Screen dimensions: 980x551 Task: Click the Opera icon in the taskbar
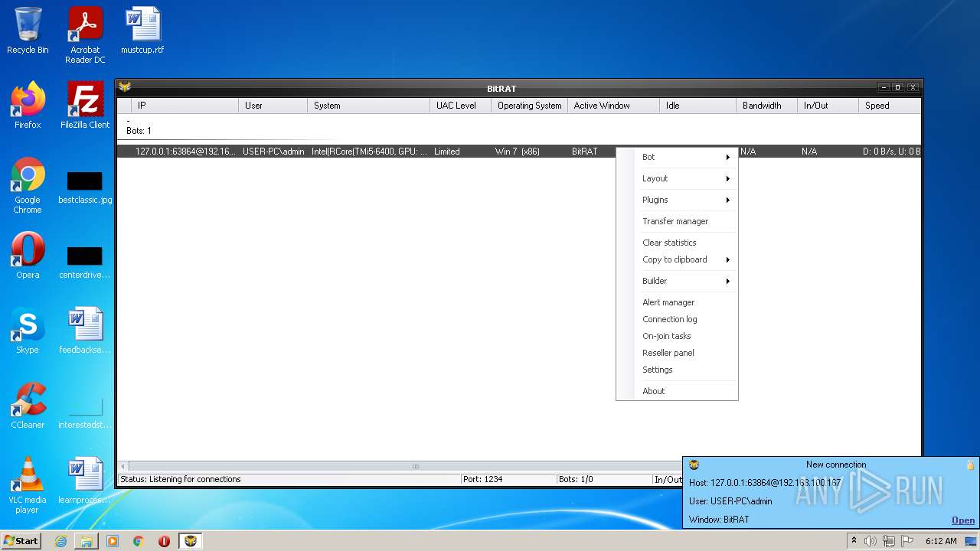(164, 541)
